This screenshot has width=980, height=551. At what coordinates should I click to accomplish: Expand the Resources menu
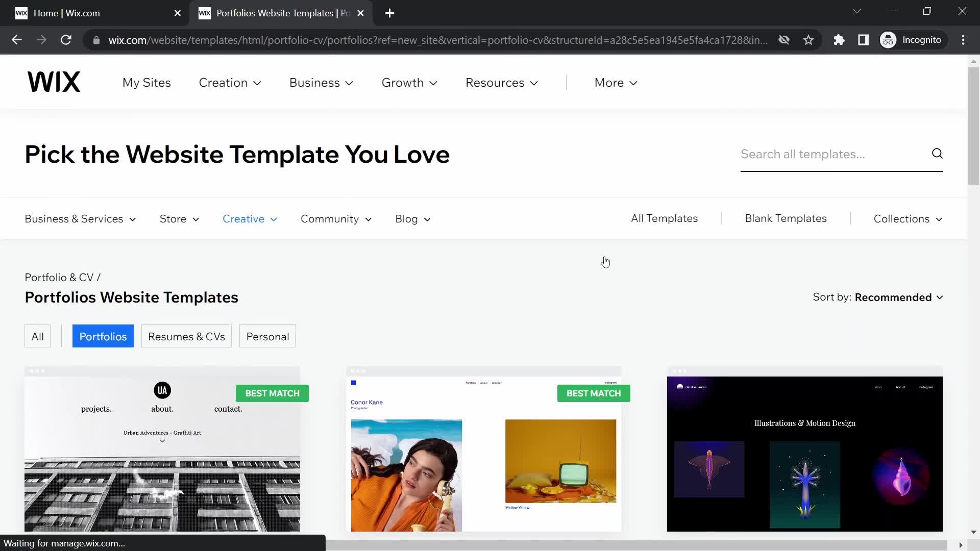tap(502, 83)
